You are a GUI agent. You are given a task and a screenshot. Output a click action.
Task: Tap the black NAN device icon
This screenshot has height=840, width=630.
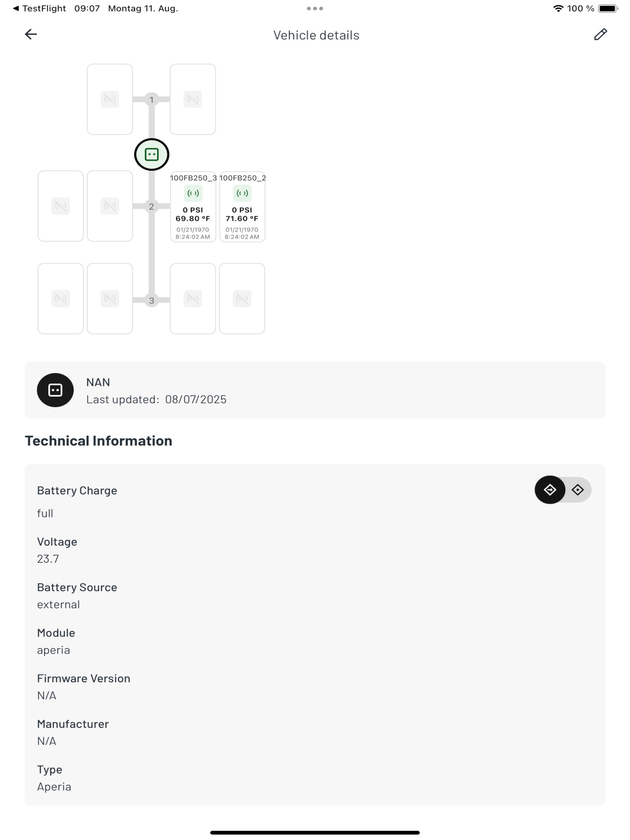(x=55, y=390)
